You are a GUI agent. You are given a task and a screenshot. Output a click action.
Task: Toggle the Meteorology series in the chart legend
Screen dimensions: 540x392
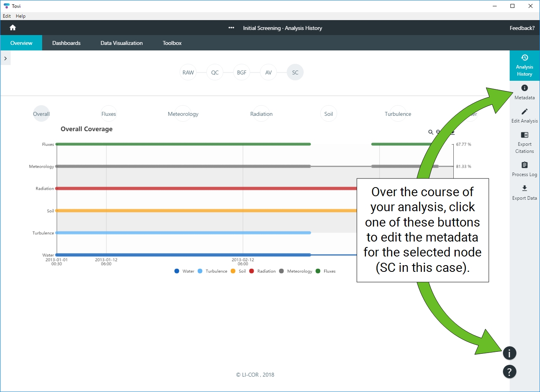[x=296, y=271]
